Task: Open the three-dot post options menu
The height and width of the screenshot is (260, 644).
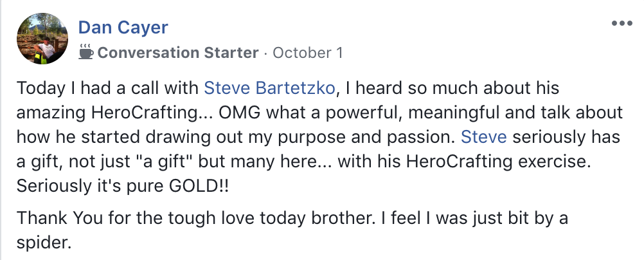Action: (x=622, y=24)
